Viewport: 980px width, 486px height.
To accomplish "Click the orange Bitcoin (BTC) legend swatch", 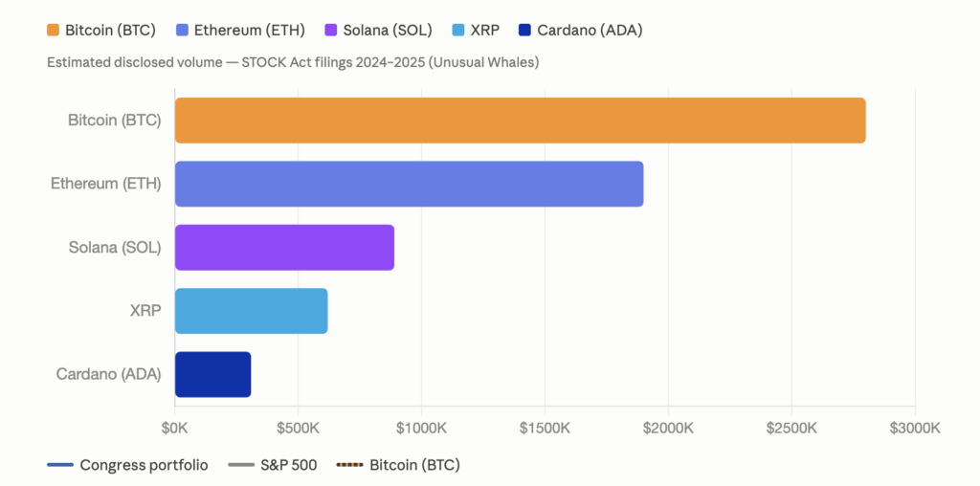I will (x=54, y=30).
